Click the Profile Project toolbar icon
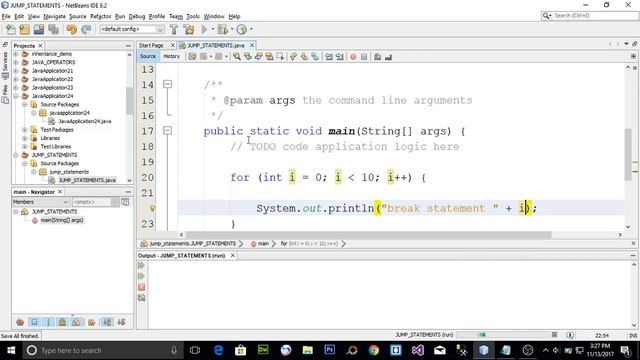Image resolution: width=640 pixels, height=360 pixels. click(242, 29)
